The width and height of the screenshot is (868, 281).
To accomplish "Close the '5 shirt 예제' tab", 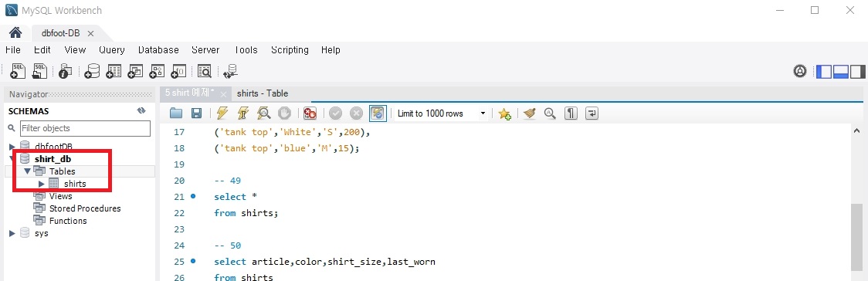I will pyautogui.click(x=224, y=95).
